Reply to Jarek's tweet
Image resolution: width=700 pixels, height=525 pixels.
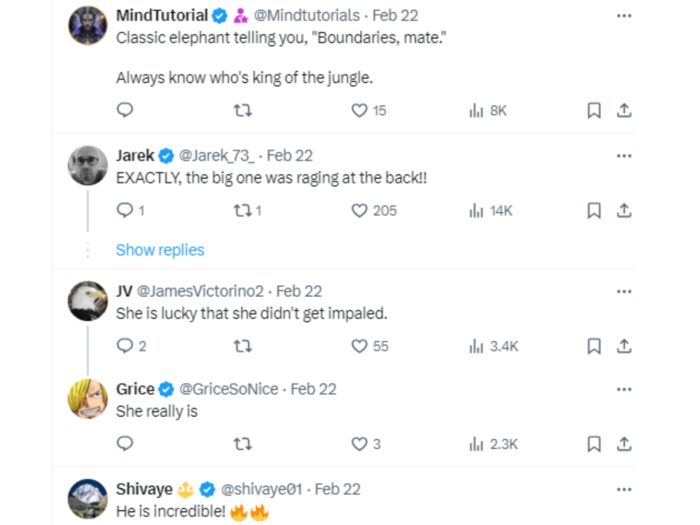[125, 210]
